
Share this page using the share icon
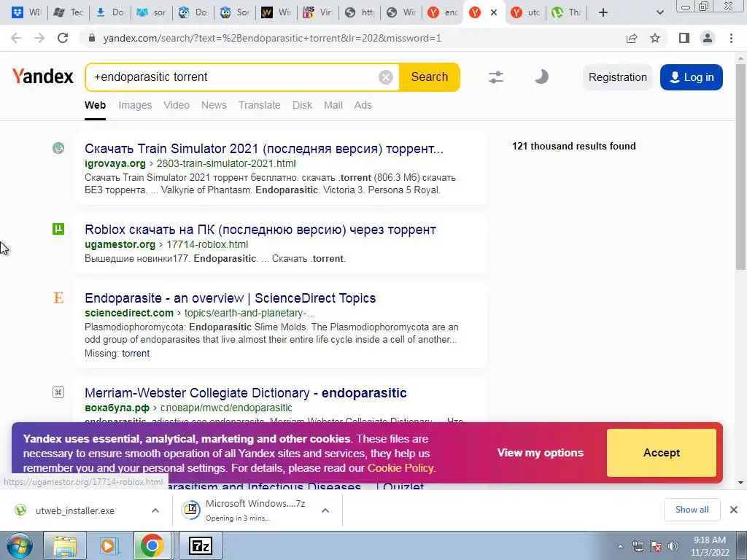click(x=632, y=38)
